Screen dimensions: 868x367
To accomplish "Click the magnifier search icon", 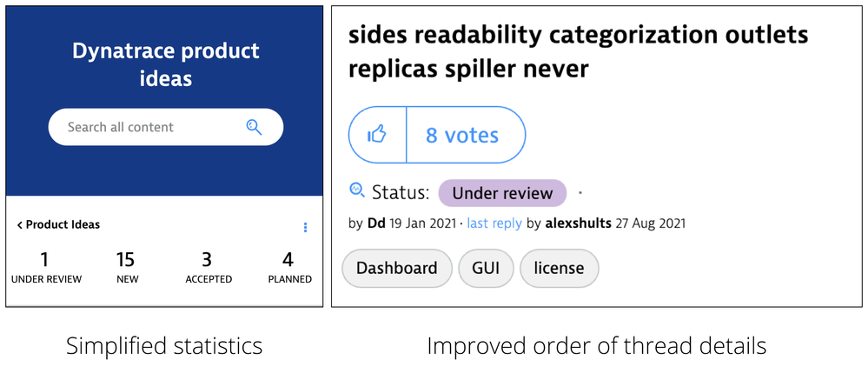I will click(x=254, y=127).
